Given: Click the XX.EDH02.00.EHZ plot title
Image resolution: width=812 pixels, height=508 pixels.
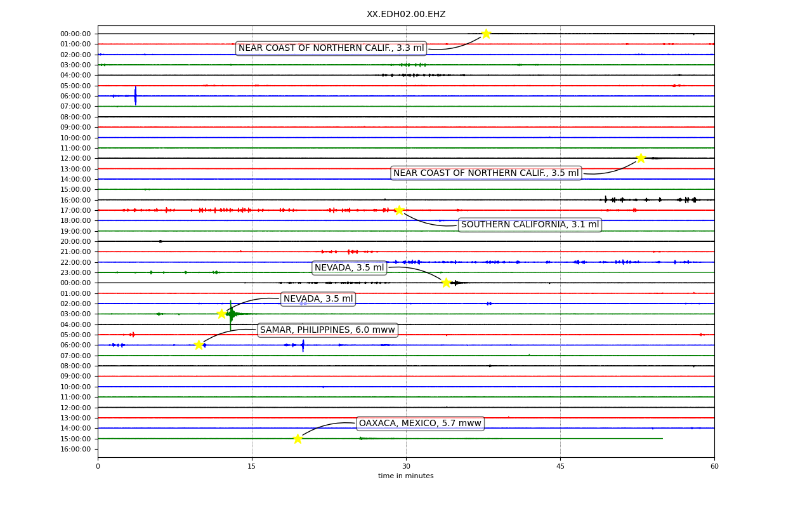Looking at the screenshot, I should click(x=406, y=15).
